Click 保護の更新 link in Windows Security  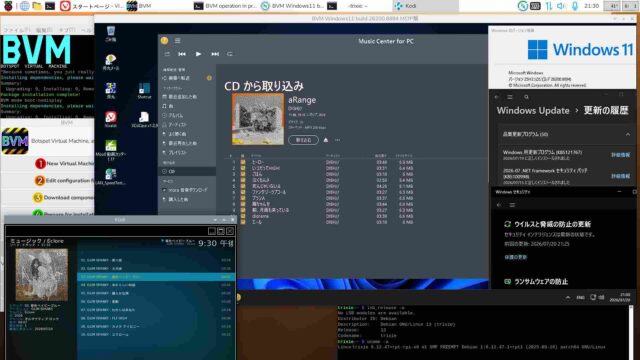click(x=516, y=257)
